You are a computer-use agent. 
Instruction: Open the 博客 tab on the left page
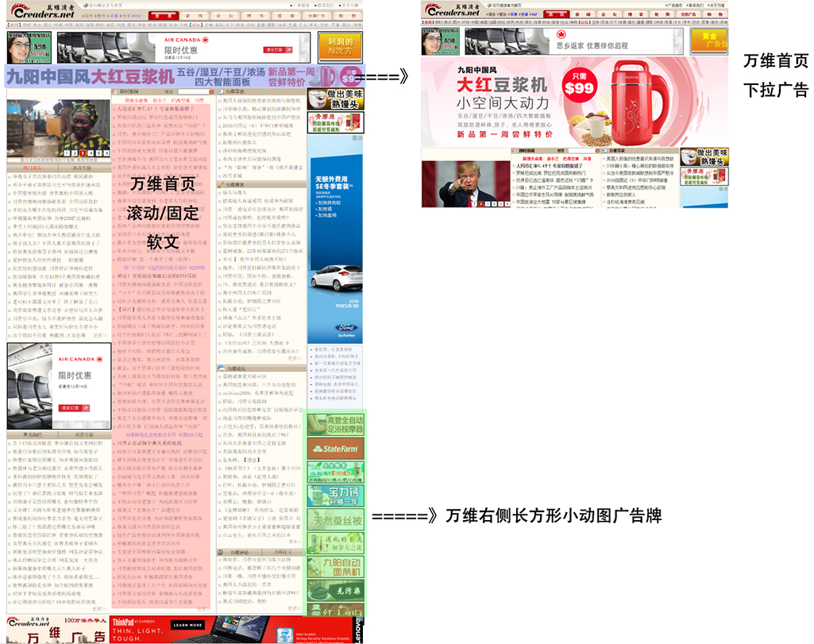tap(255, 16)
